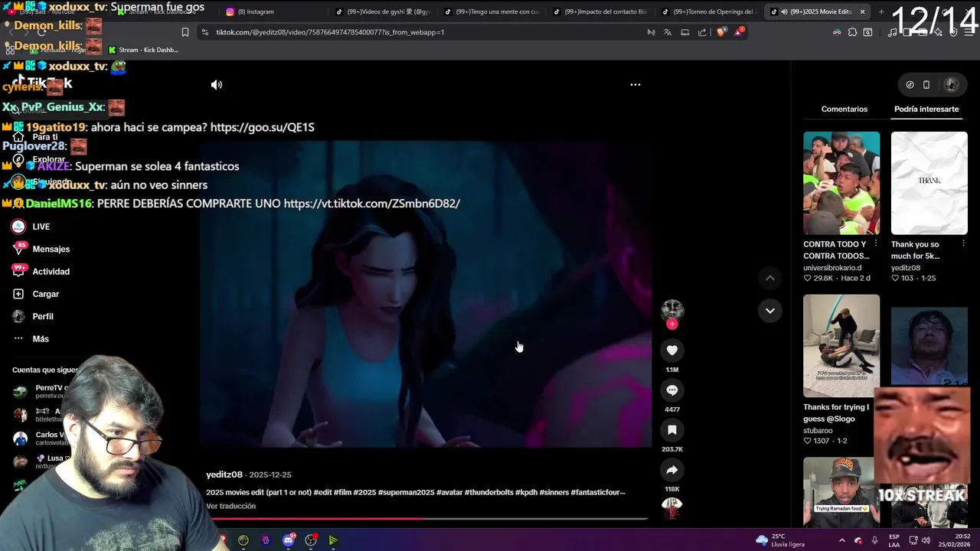Click the translate page icon
Viewport: 980px width, 551px height.
[x=668, y=32]
